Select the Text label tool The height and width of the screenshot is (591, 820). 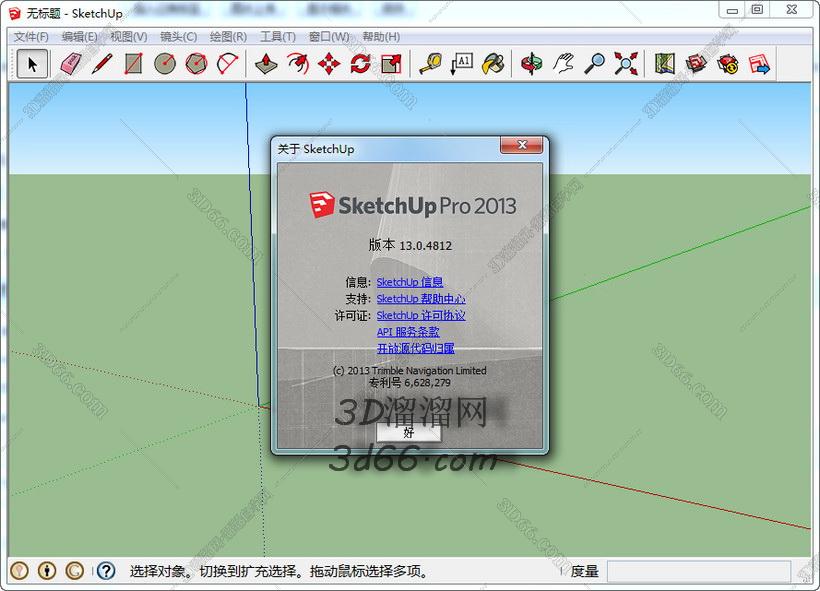462,64
